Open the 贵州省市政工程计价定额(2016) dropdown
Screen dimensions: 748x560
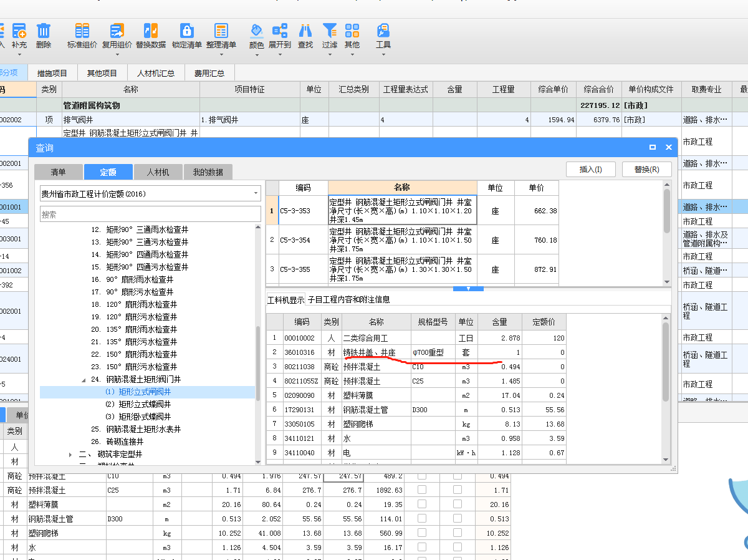256,194
